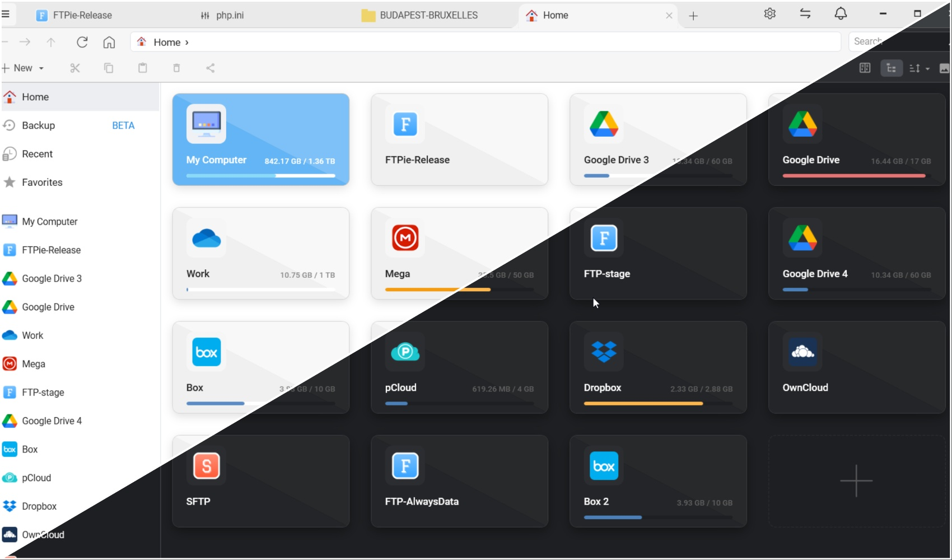Click the Delete trash icon
Screen dimensions: 952x560
click(176, 68)
